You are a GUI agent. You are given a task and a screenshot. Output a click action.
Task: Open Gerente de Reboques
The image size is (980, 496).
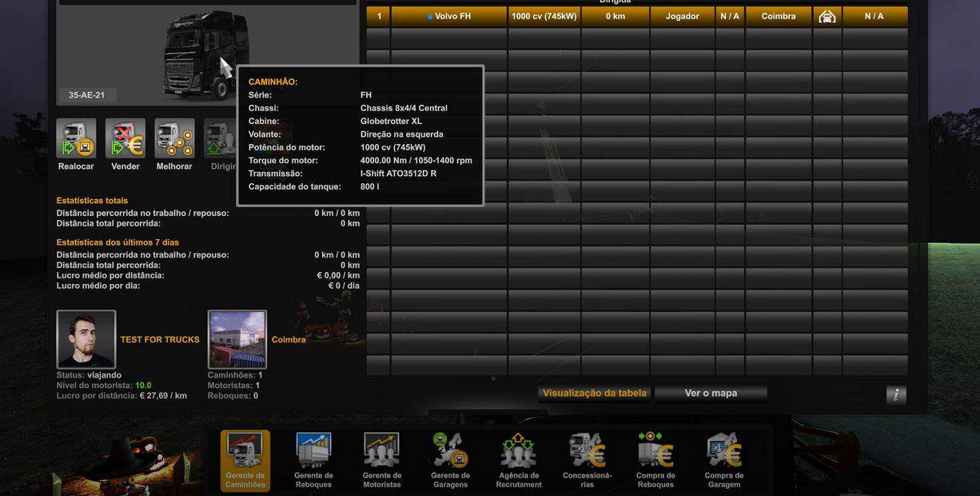(x=313, y=459)
